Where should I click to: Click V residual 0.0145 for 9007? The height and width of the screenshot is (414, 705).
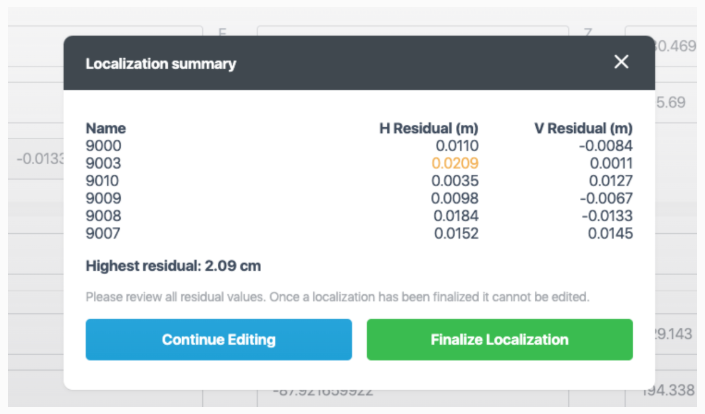[x=610, y=233]
